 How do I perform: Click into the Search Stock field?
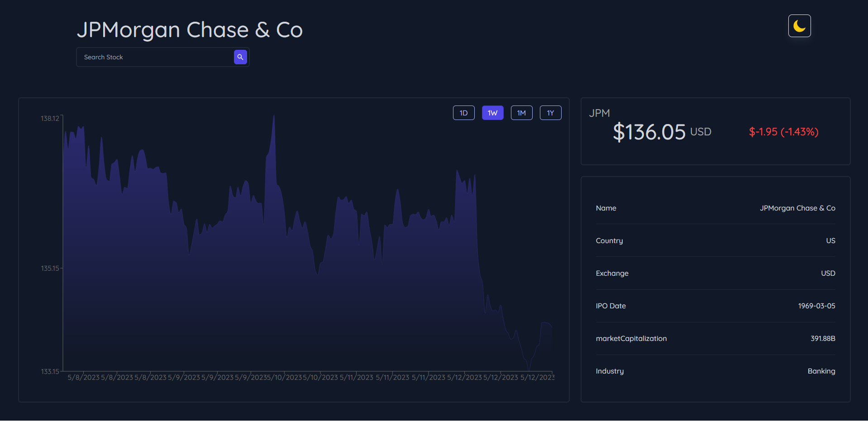click(155, 57)
